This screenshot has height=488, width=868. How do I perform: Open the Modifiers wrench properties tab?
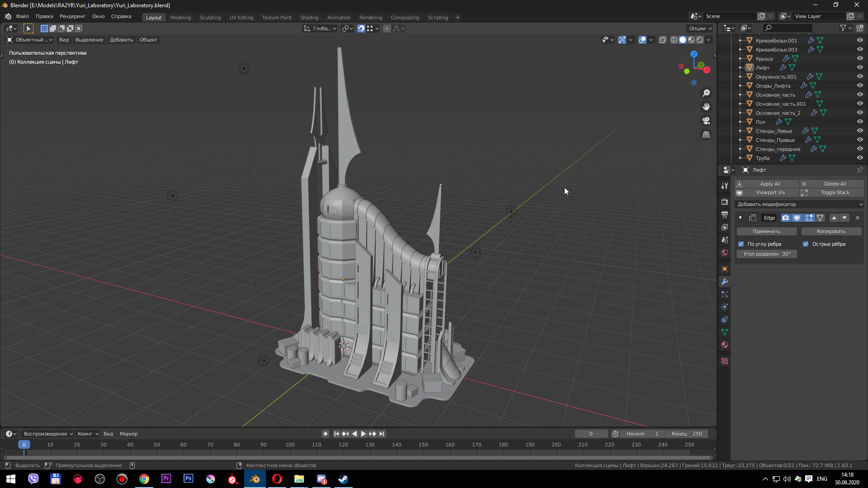coord(725,282)
